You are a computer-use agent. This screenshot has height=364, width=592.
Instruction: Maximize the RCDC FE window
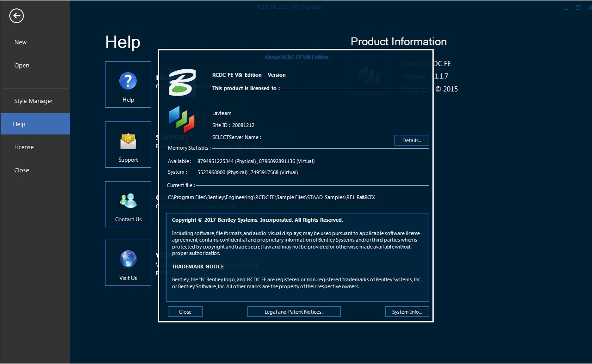(x=578, y=7)
